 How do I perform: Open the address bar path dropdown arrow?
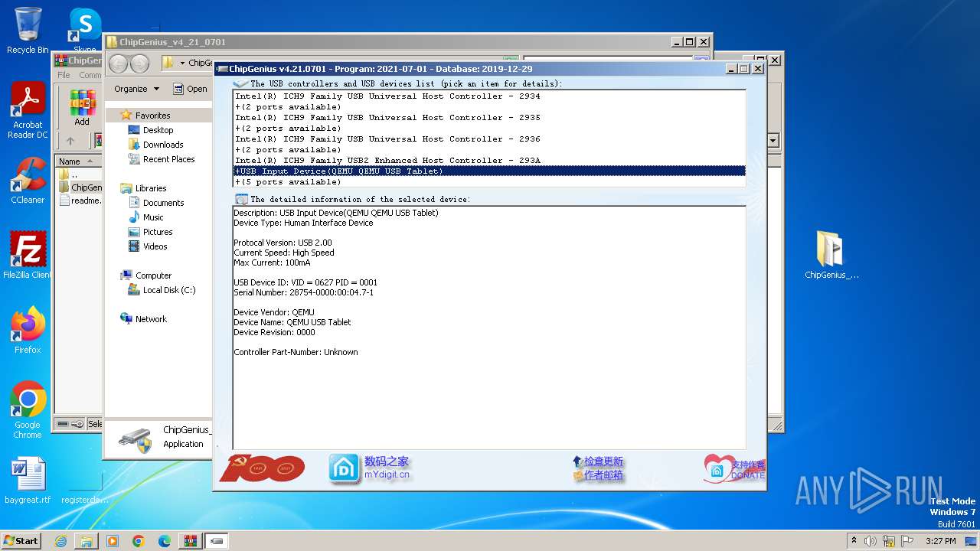[x=182, y=63]
